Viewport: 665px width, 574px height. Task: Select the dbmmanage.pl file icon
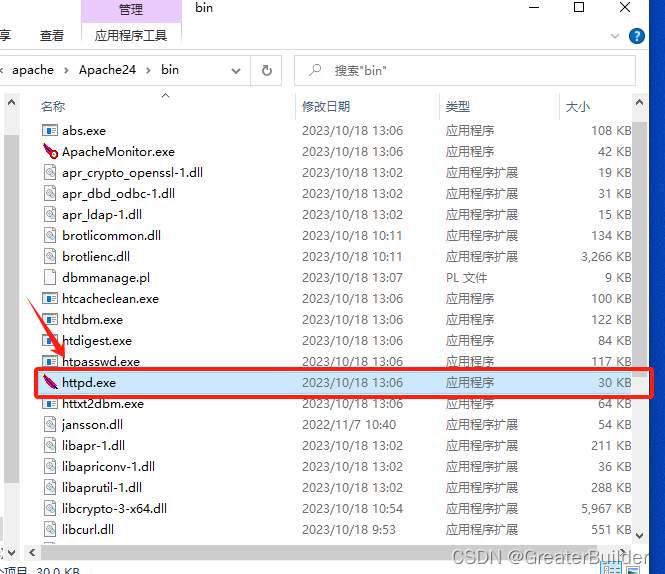click(x=51, y=277)
